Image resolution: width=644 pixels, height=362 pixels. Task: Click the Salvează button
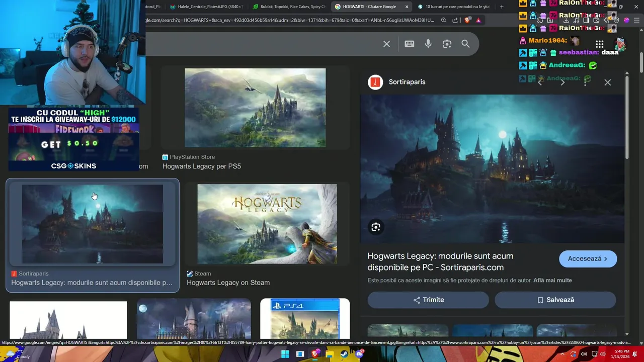tap(555, 300)
